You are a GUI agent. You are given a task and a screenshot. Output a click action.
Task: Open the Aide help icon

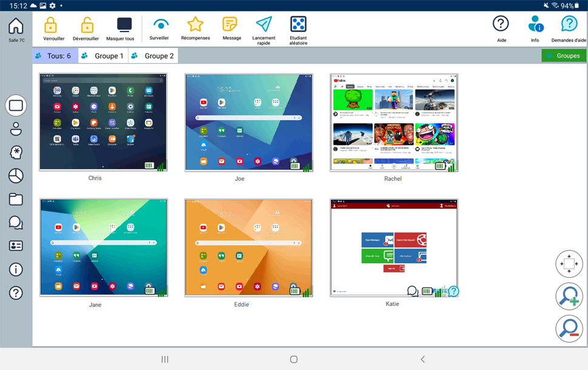501,24
